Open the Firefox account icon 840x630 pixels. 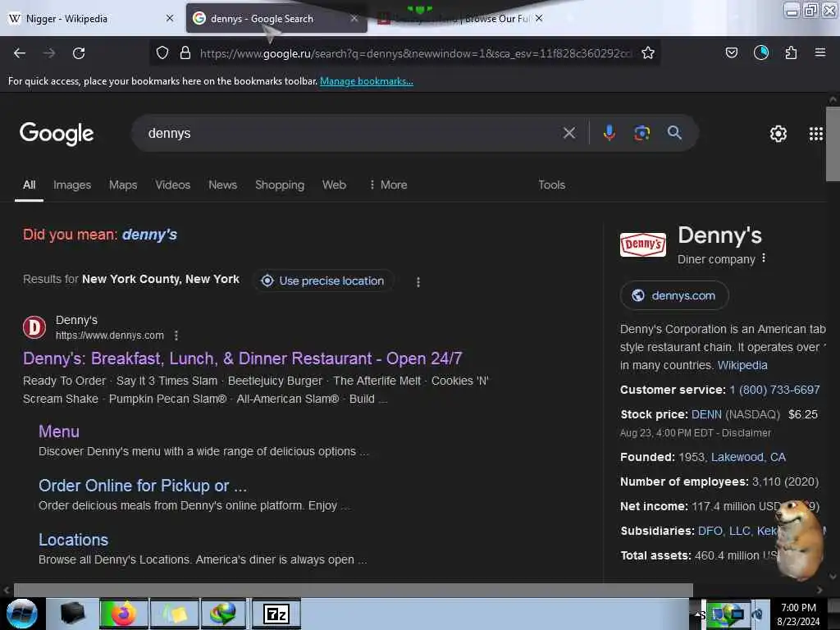click(x=761, y=52)
